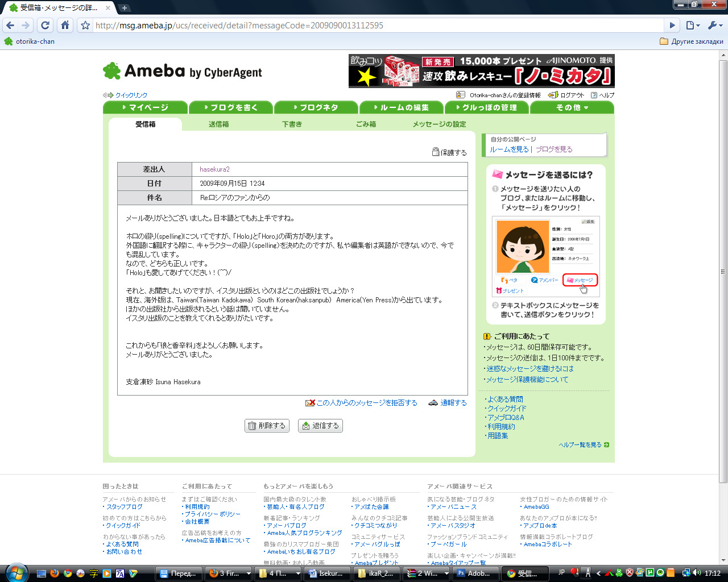
Task: Open a new browser tab with plus
Action: tap(124, 8)
